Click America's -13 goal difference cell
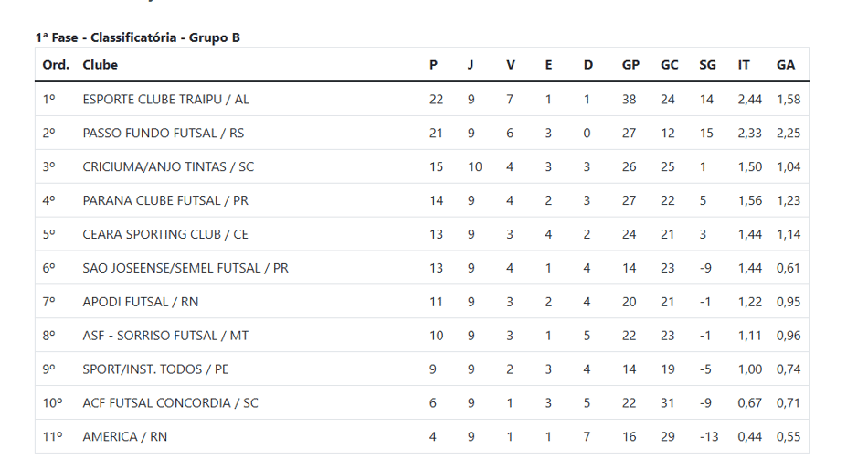The width and height of the screenshot is (868, 460). pyautogui.click(x=709, y=437)
